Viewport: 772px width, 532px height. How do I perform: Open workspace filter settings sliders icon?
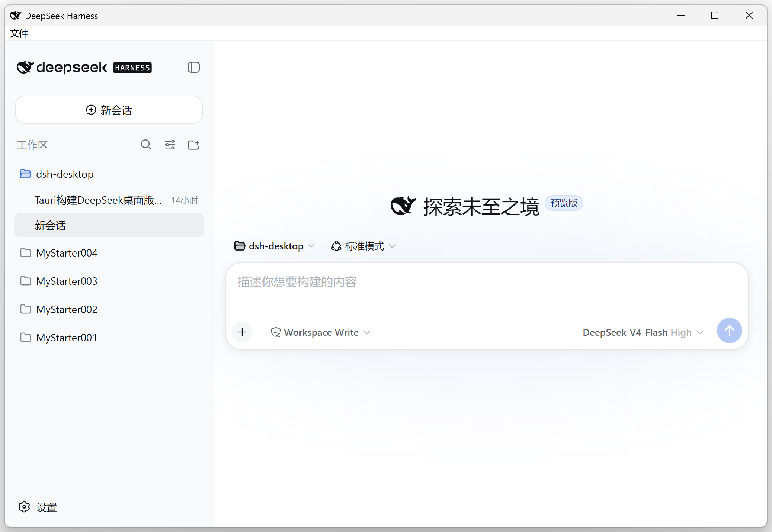170,145
